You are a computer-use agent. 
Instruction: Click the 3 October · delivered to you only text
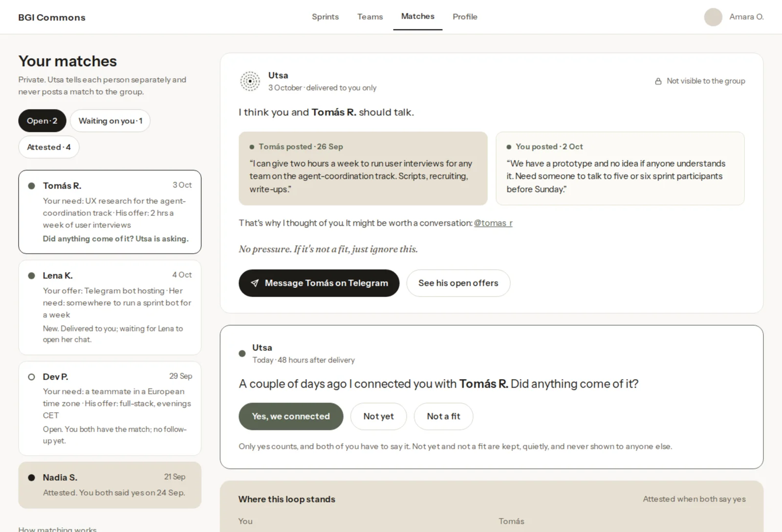click(x=322, y=88)
